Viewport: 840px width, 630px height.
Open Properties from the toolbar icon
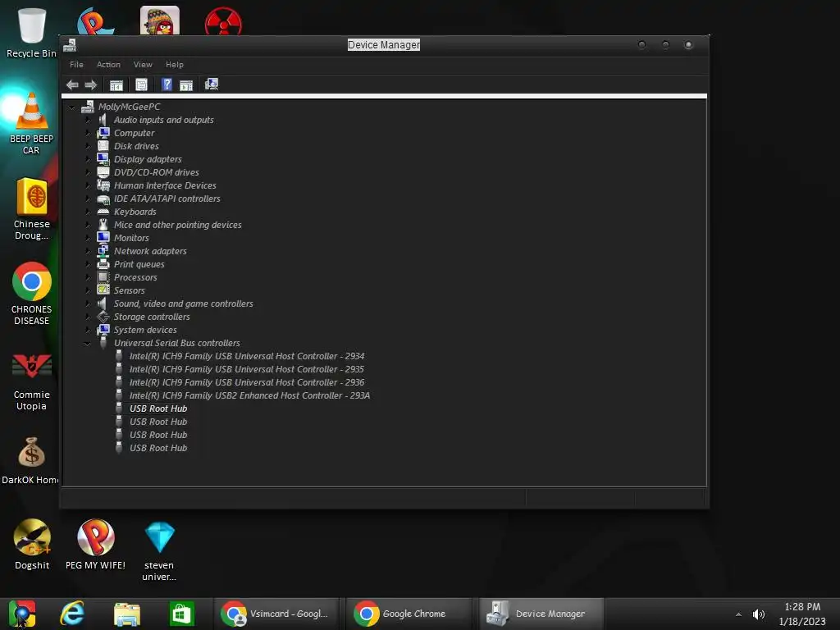[141, 84]
